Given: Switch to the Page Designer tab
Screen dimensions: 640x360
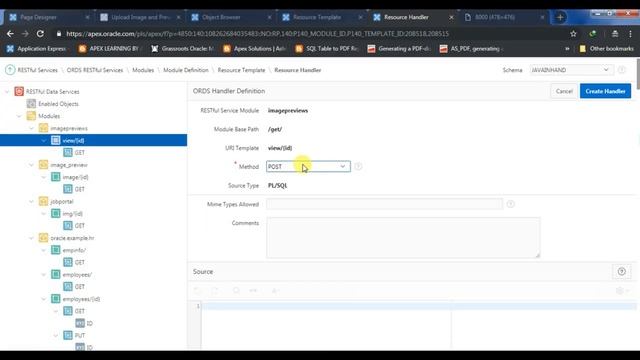Looking at the screenshot, I should [x=49, y=17].
